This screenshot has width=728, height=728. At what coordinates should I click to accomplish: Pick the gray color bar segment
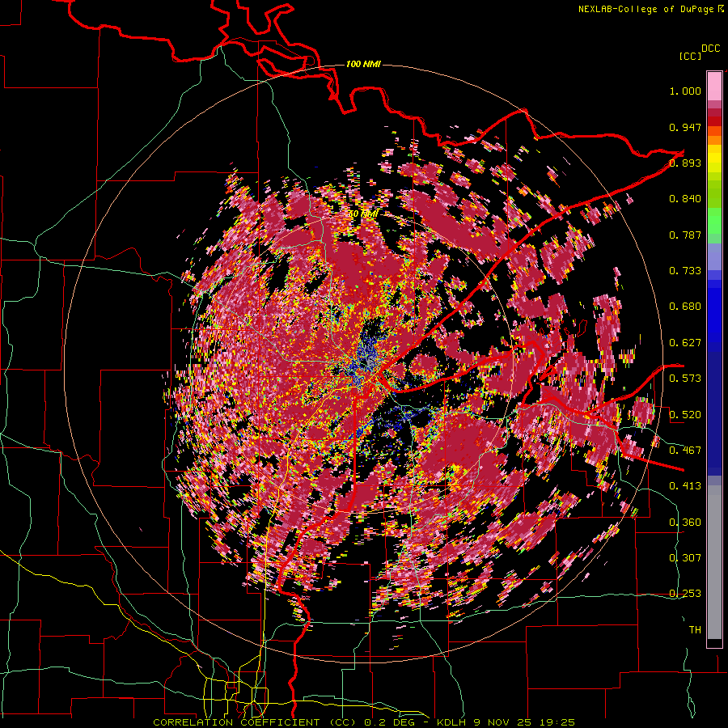714,562
